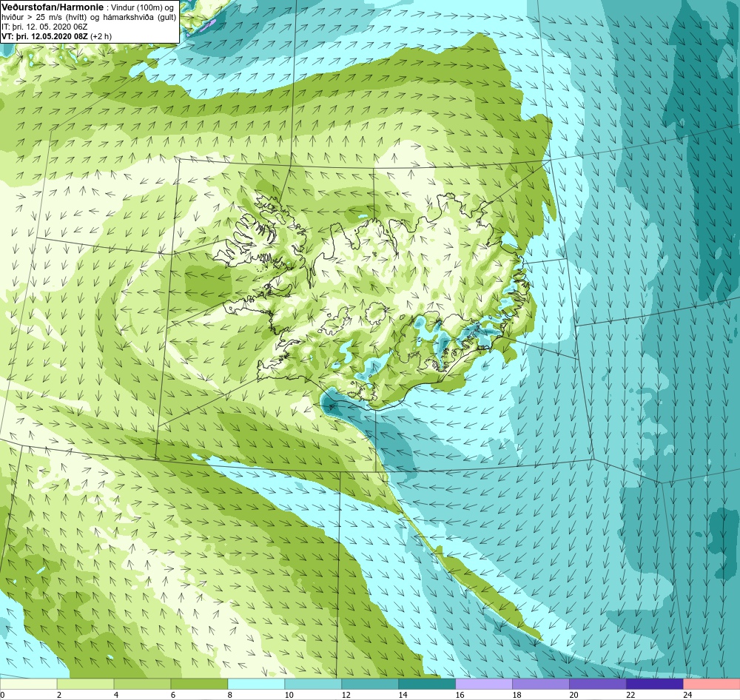The image size is (740, 700).
Task: Click the 20–22 m/s violet swatch
Action: coord(597,684)
